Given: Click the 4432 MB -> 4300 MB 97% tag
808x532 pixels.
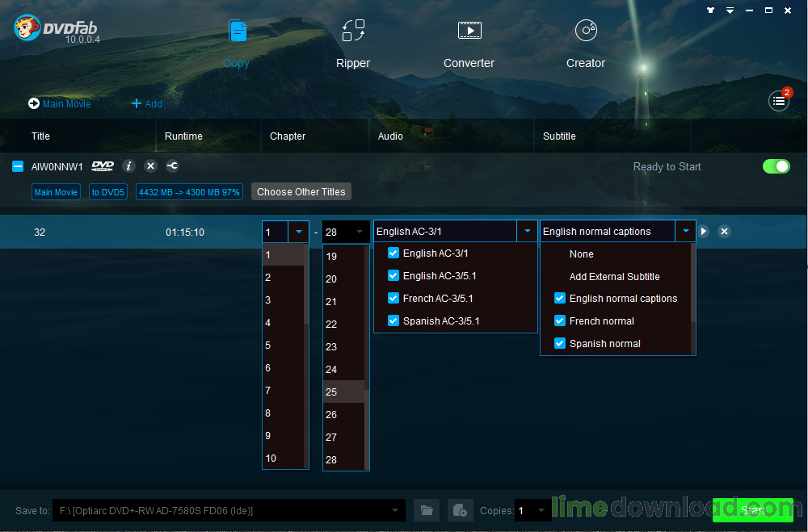Looking at the screenshot, I should 189,192.
